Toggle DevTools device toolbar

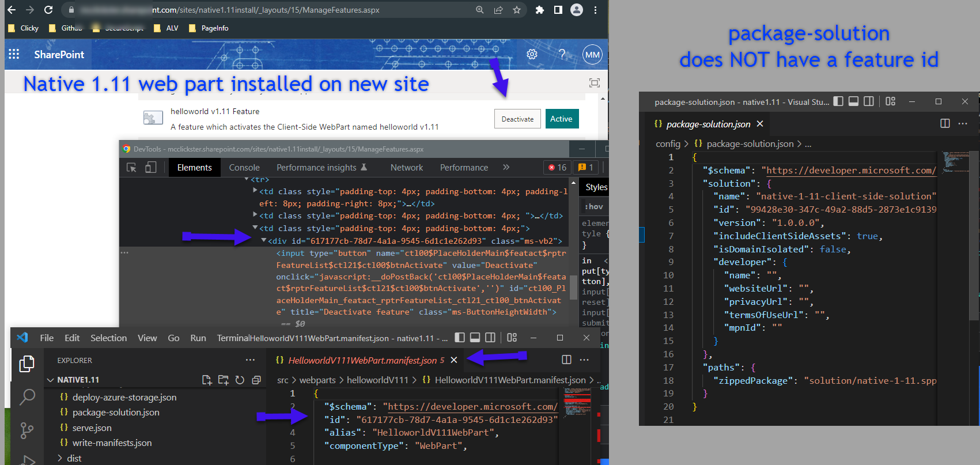(151, 167)
